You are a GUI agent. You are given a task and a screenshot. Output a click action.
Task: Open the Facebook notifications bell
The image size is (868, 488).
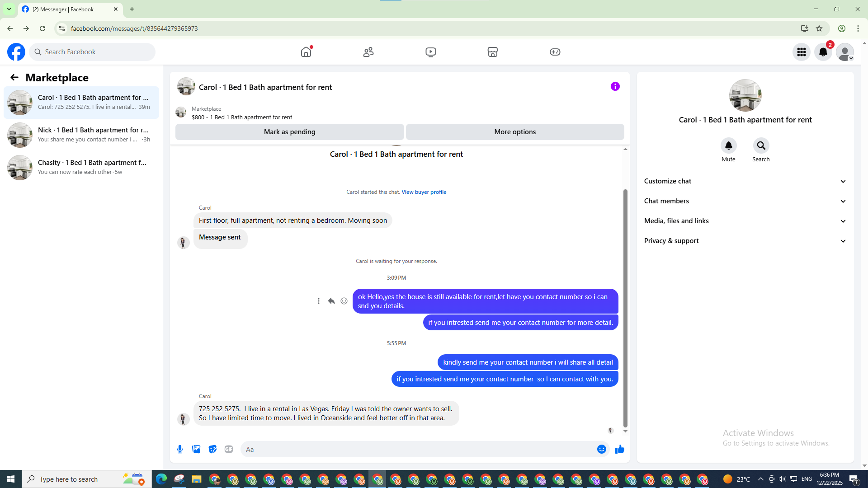(x=823, y=52)
